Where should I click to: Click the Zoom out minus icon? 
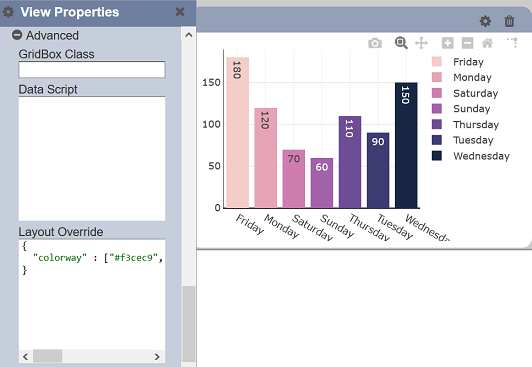coord(468,43)
